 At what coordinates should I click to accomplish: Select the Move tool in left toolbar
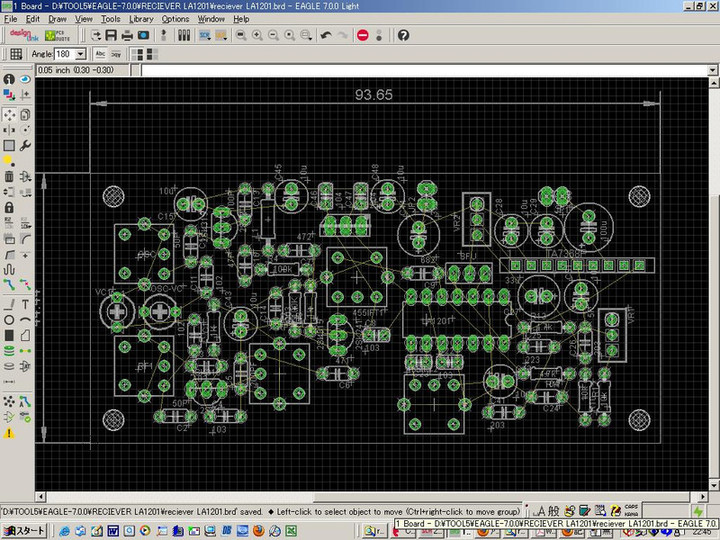pos(9,115)
